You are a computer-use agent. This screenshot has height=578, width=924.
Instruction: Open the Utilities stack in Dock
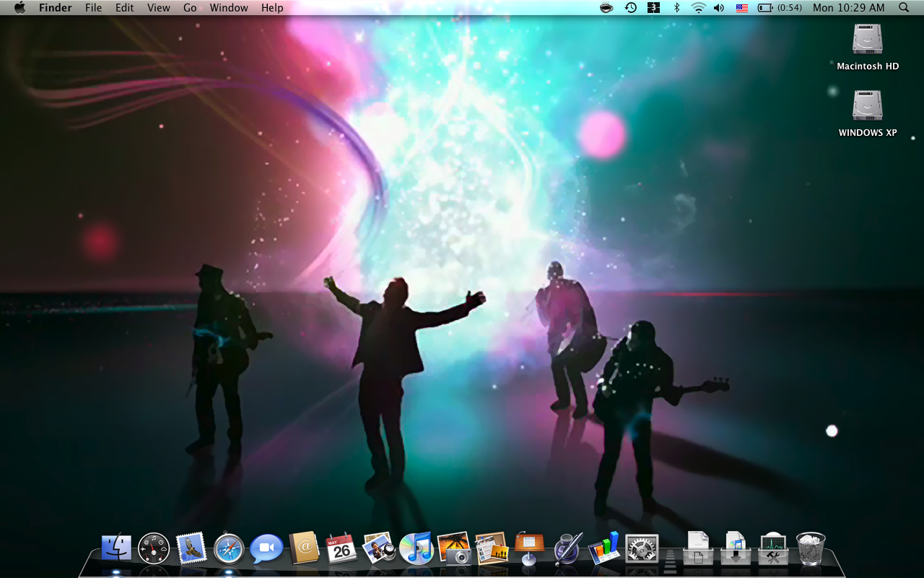point(773,548)
